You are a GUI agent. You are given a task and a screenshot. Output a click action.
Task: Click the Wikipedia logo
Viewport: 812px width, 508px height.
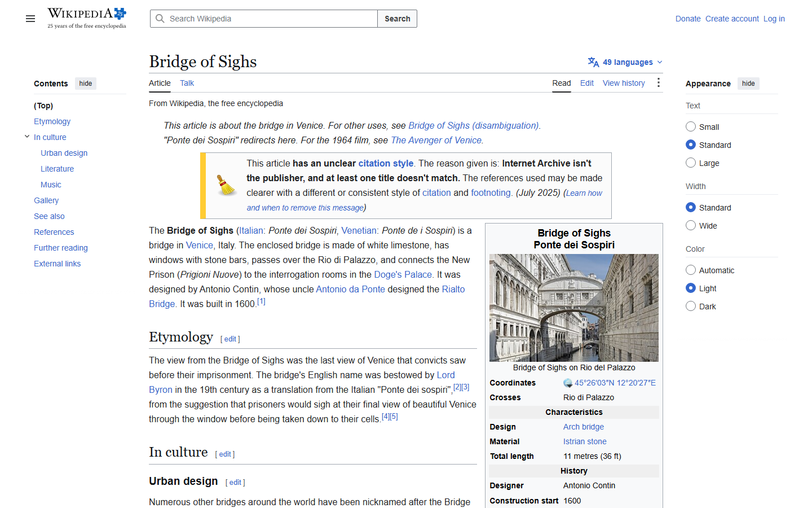click(x=87, y=18)
